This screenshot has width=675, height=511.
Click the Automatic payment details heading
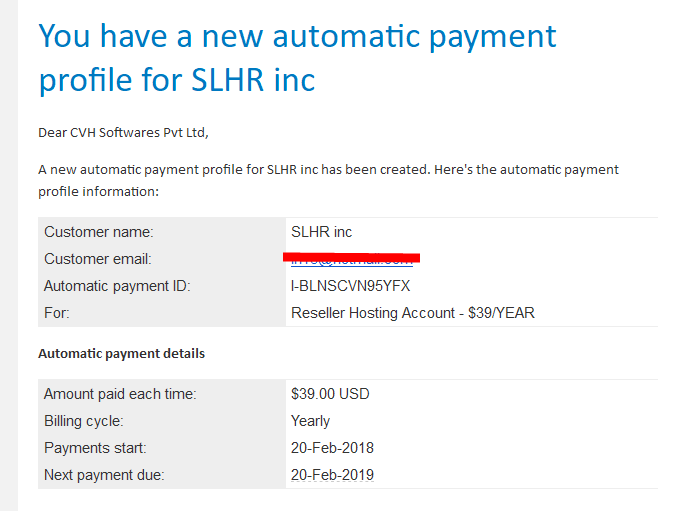(121, 353)
